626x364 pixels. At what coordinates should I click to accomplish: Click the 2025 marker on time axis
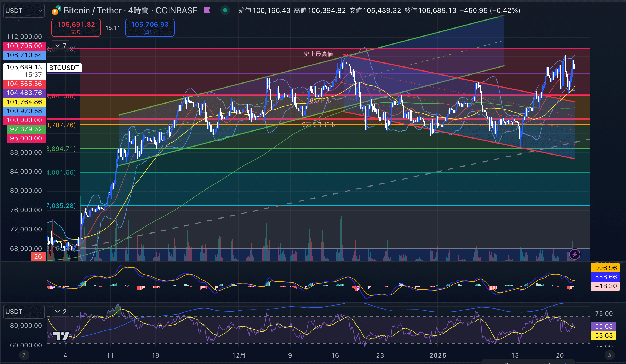[438, 355]
